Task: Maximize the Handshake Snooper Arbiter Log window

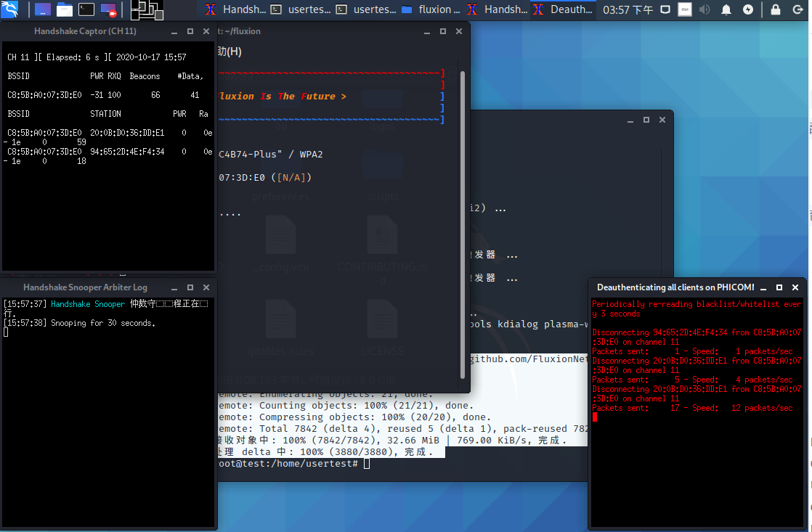Action: 190,287
